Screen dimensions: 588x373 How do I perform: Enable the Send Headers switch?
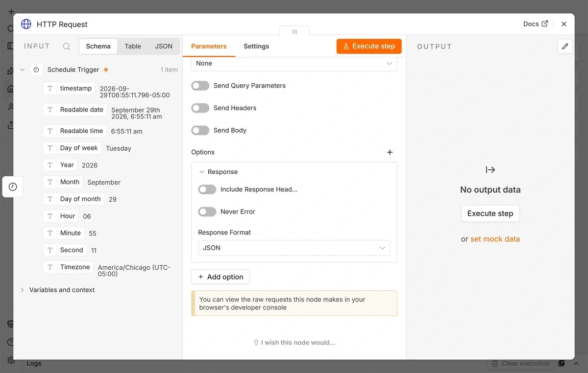(x=200, y=108)
